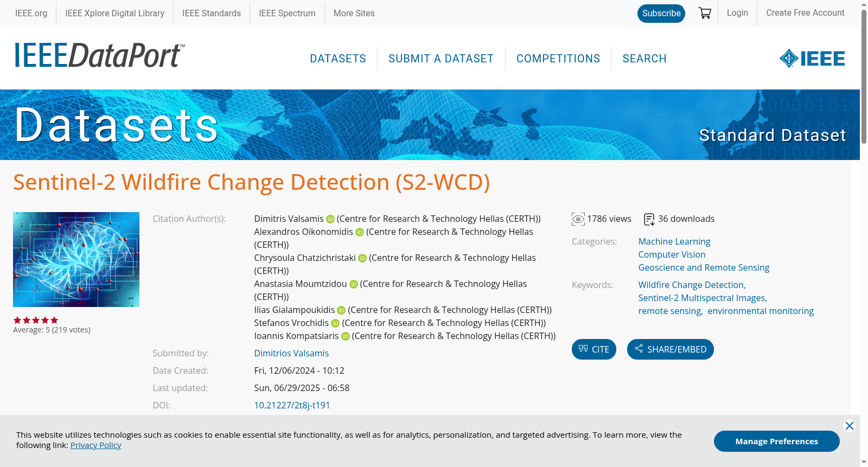Open IEEE Xplore Digital Library
Viewport: 868px width, 467px height.
point(114,13)
